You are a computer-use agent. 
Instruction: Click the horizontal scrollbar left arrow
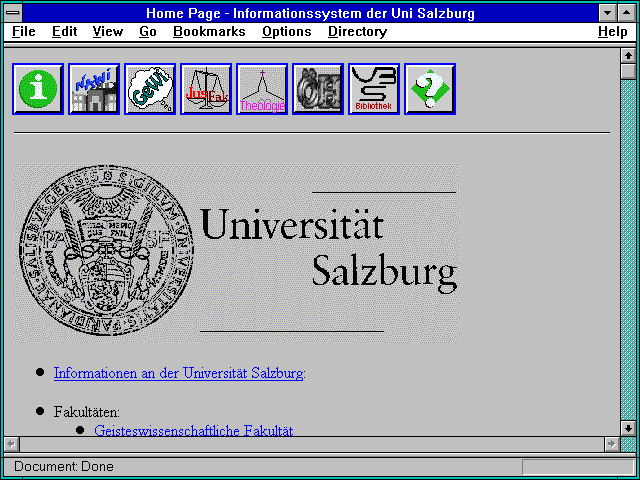point(12,444)
